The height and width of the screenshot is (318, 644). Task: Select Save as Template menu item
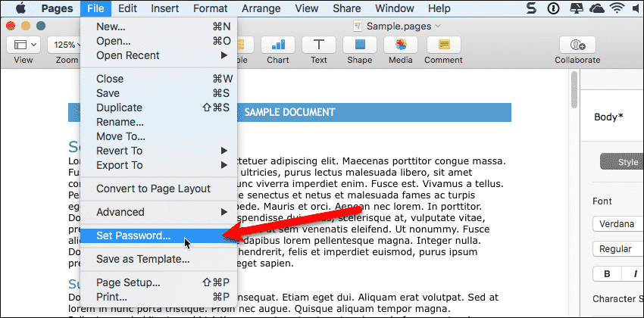142,259
